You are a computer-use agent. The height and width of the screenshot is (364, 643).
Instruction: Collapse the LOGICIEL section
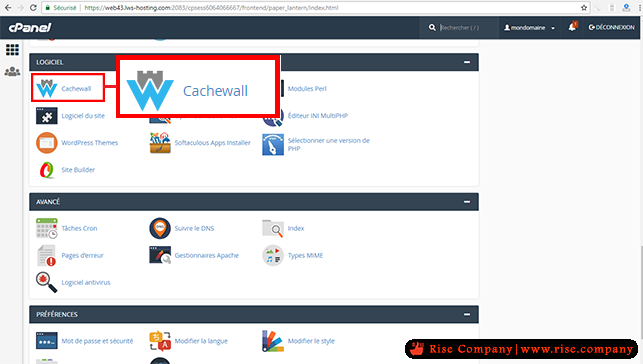pos(467,62)
